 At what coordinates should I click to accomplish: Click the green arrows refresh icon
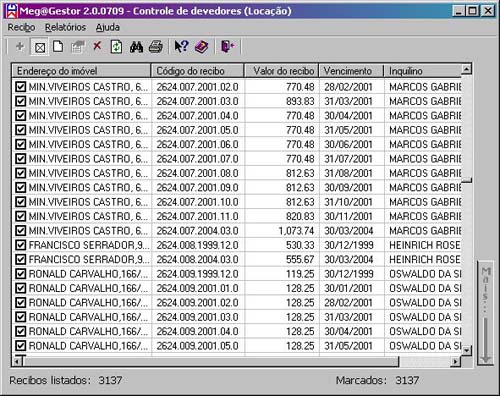click(116, 46)
